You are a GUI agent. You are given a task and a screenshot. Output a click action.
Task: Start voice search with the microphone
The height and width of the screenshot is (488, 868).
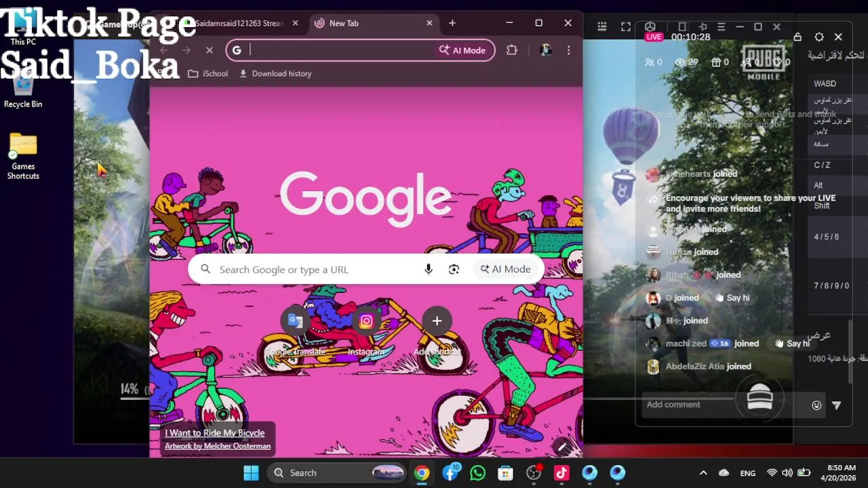[x=428, y=269]
